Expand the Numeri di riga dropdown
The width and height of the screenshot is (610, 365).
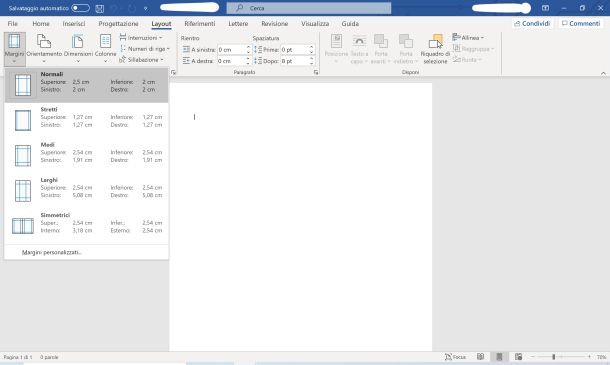(145, 49)
